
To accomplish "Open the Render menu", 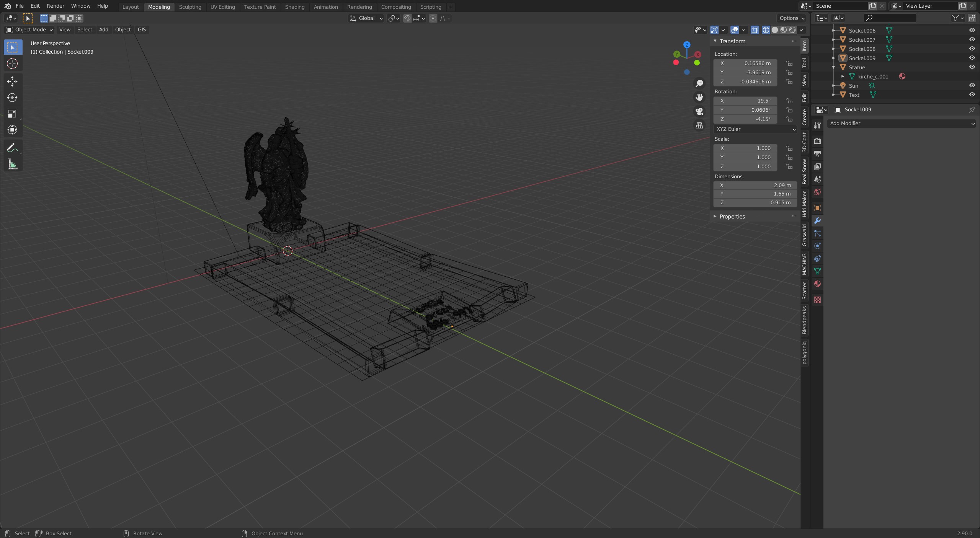I will pos(55,6).
